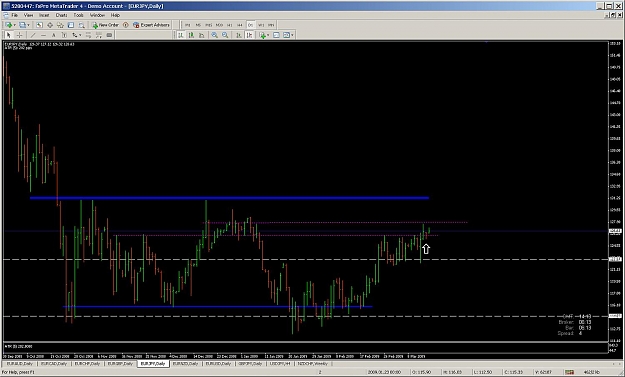Zoom out of the chart

click(x=225, y=35)
